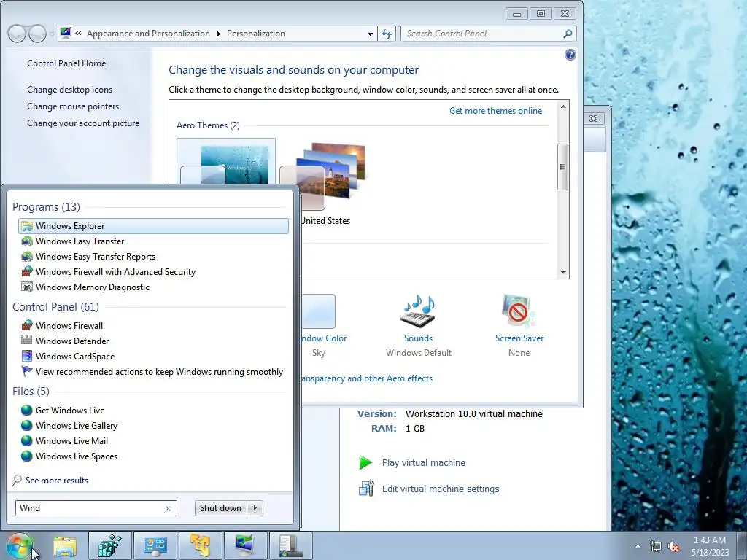Click the Start orb button
Viewport: 747px width, 560px height.
pos(20,545)
